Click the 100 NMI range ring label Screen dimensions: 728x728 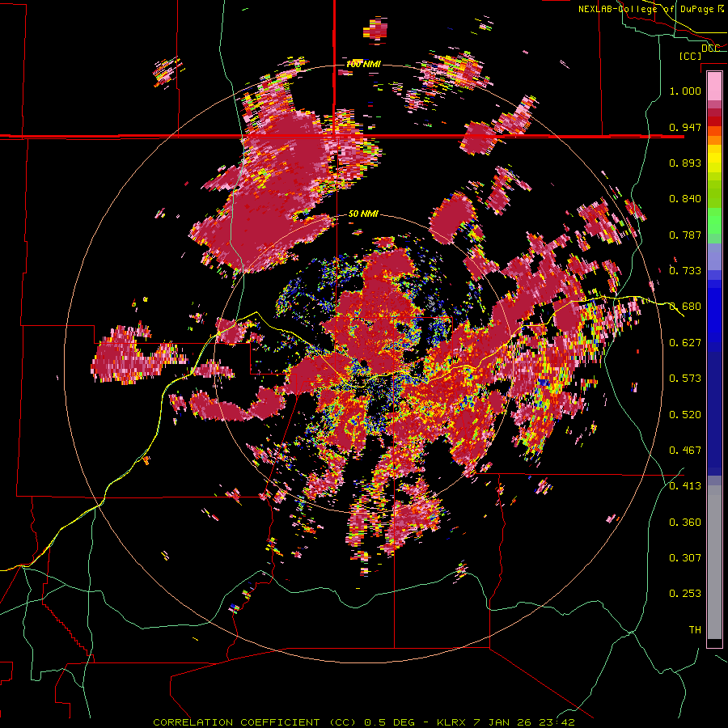[363, 64]
